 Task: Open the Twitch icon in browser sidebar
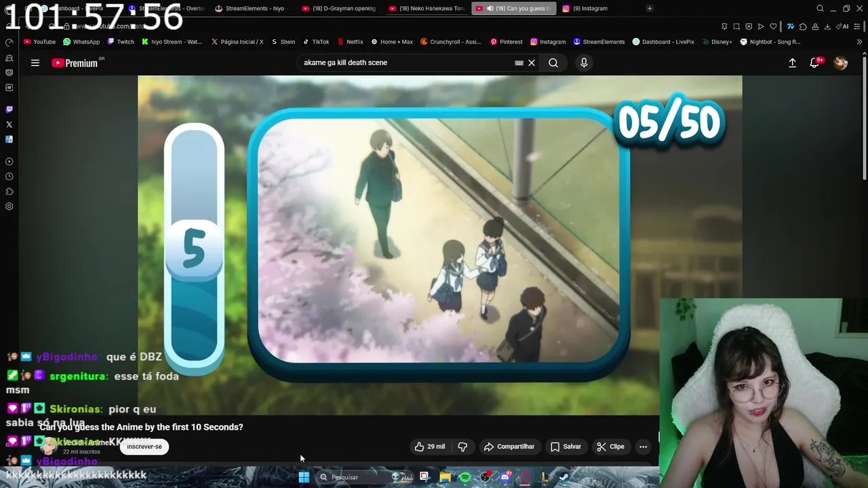[x=9, y=109]
